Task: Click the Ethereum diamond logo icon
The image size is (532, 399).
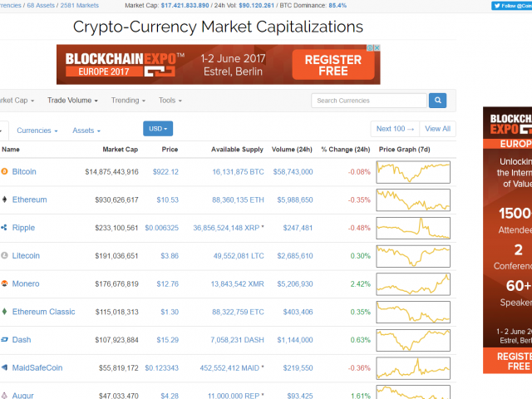Action: [4, 199]
